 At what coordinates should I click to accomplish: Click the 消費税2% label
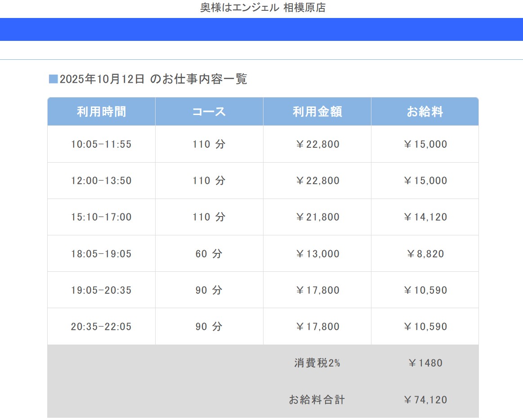(x=317, y=363)
